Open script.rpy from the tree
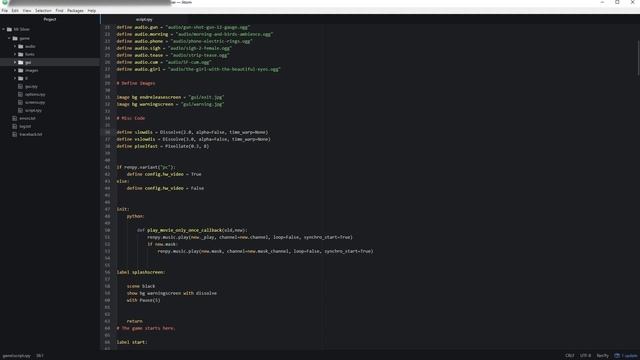Screen dimensions: 640x360 [x=33, y=110]
